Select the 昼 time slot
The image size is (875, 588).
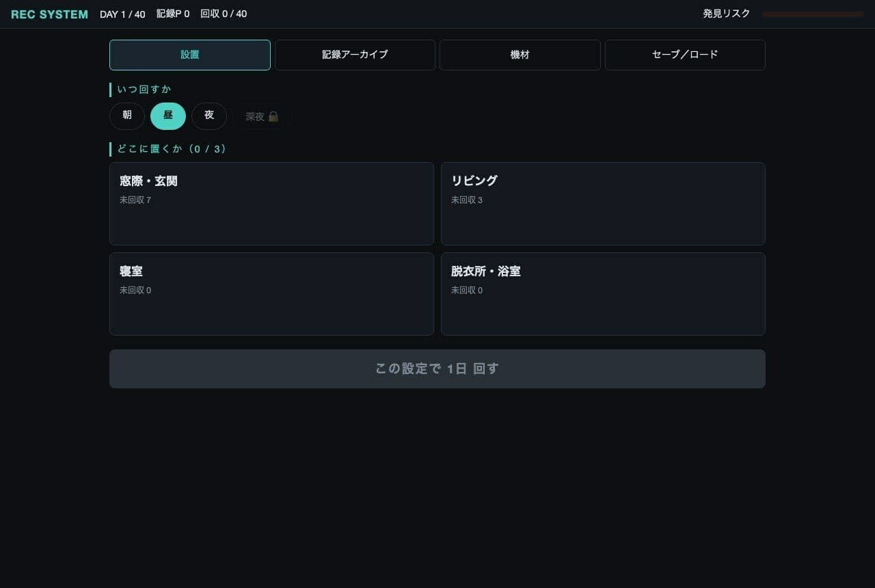168,116
